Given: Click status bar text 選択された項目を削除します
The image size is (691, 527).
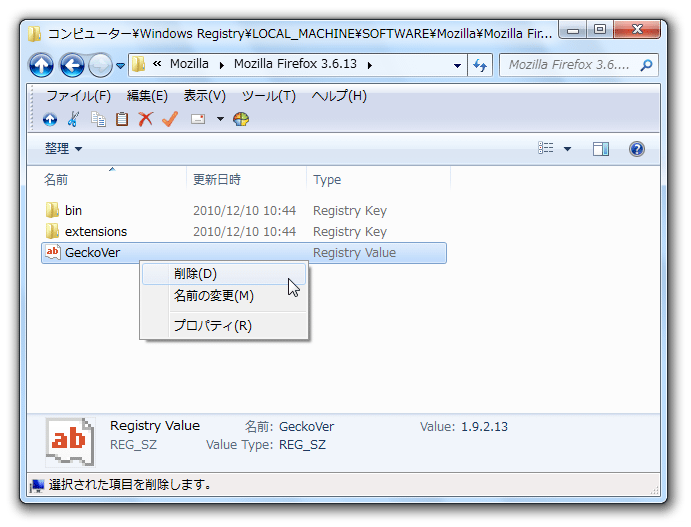Looking at the screenshot, I should (x=130, y=485).
